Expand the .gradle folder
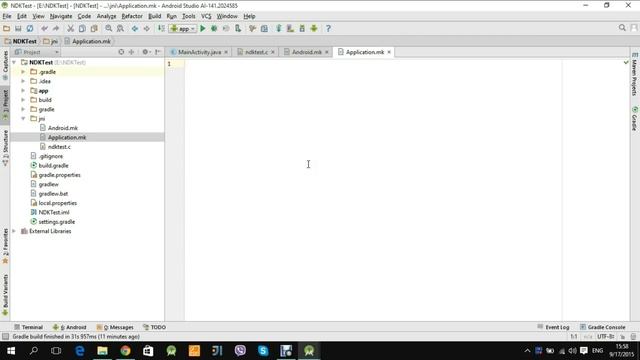Image resolution: width=640 pixels, height=360 pixels. pos(23,72)
